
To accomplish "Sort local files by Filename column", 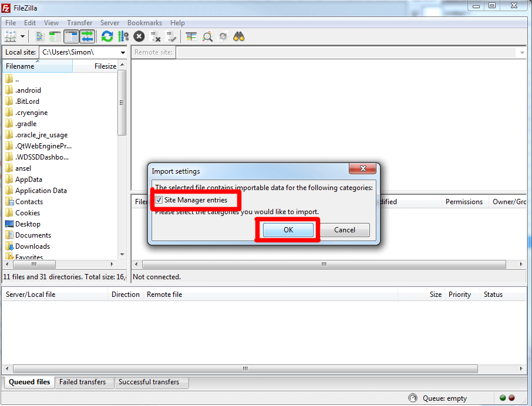I will (38, 66).
